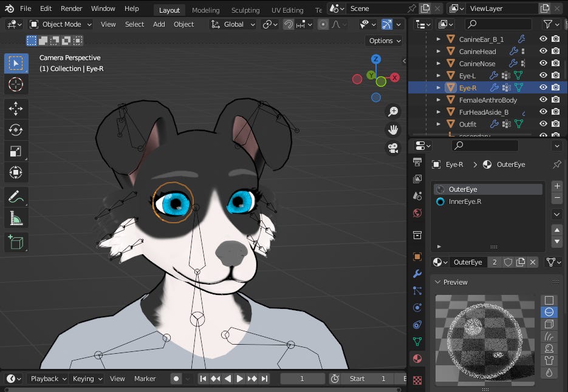Expand the FurHeadAside_B tree item
Viewport: 568px width, 392px height.
click(x=439, y=112)
